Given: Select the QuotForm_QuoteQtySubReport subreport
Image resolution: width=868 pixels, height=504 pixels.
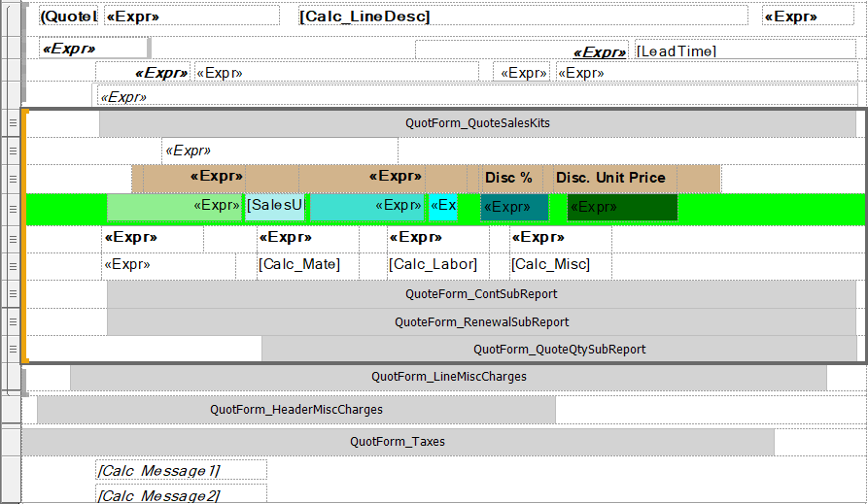Looking at the screenshot, I should 559,349.
